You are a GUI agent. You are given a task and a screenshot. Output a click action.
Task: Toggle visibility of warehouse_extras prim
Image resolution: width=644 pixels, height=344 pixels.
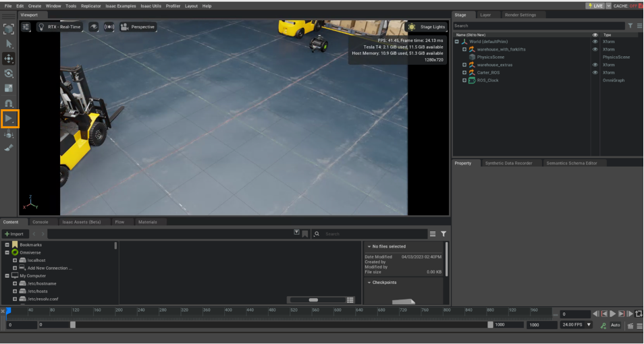595,65
